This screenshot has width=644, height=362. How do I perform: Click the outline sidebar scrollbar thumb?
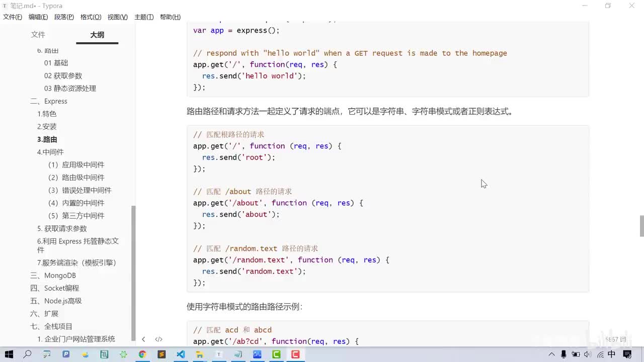point(133,273)
